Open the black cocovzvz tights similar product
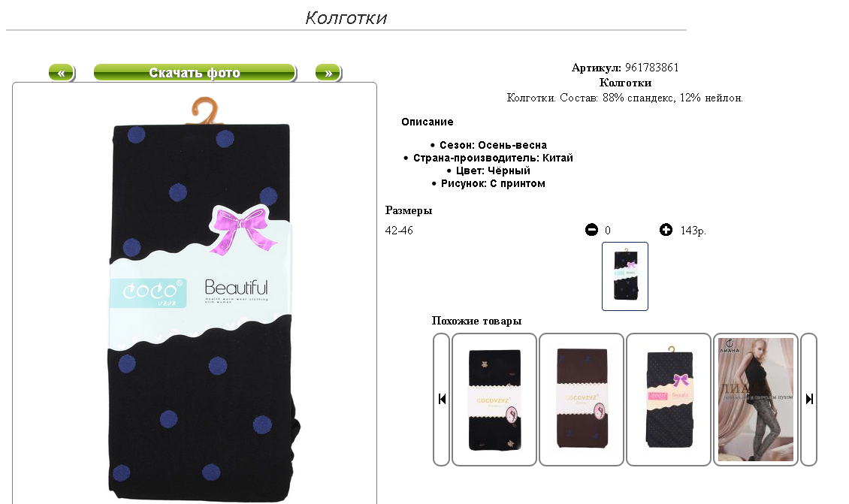This screenshot has width=849, height=504. point(494,399)
